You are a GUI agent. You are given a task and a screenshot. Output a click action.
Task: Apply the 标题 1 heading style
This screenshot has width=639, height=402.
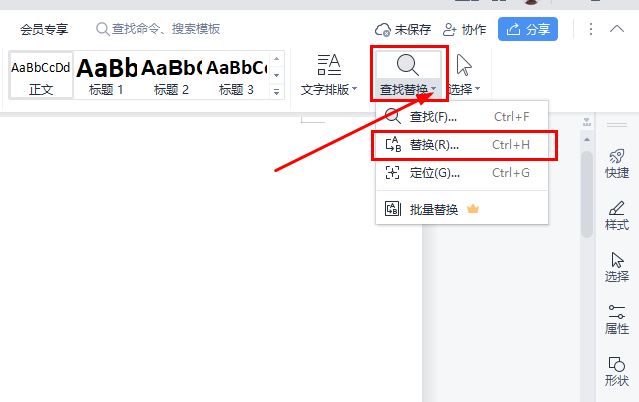[106, 75]
